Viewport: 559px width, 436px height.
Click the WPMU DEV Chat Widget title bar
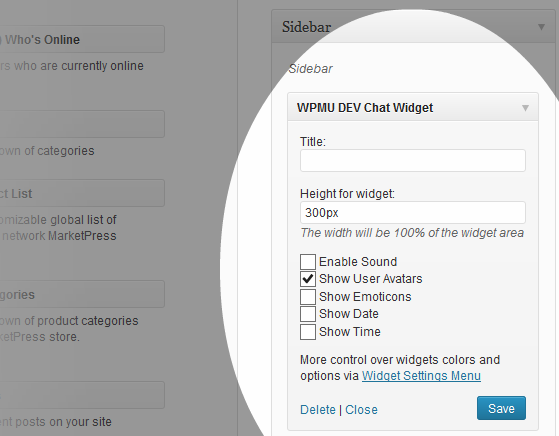coord(413,107)
